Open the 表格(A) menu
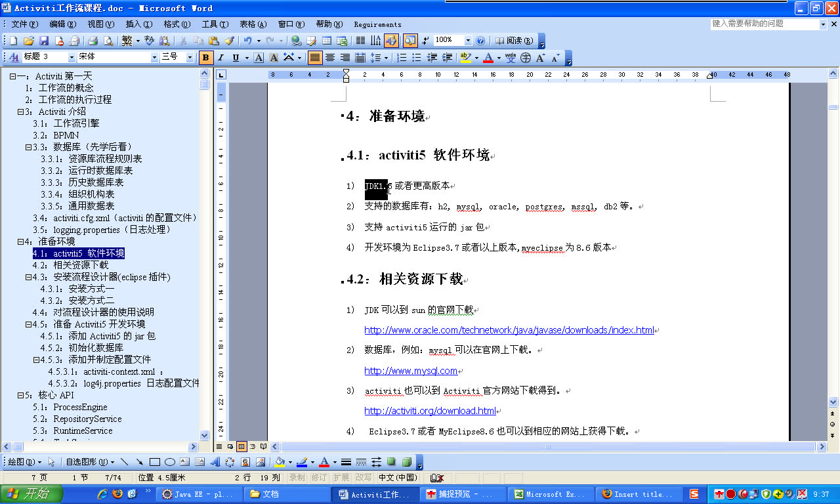 click(253, 24)
